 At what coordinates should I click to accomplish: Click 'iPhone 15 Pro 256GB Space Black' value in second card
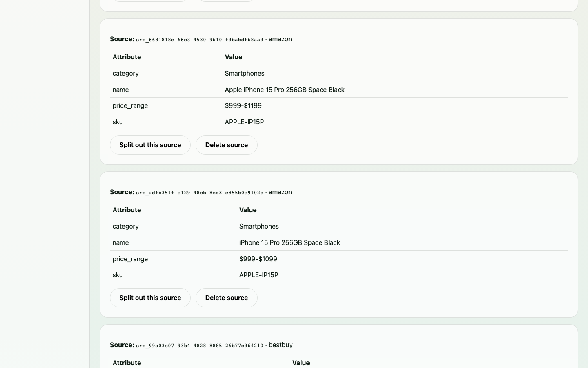coord(290,242)
